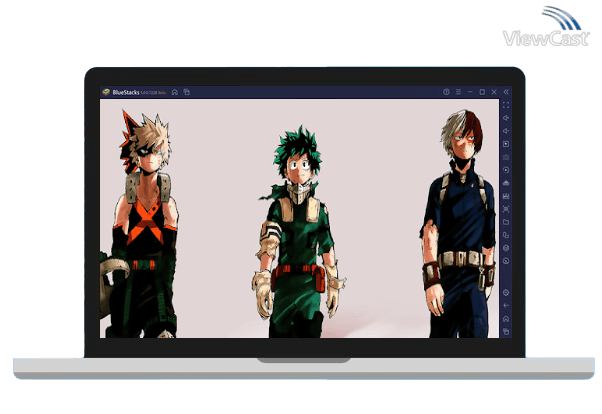This screenshot has height=414, width=602.
Task: Click the rotate device icon in sidebar
Action: point(506,235)
